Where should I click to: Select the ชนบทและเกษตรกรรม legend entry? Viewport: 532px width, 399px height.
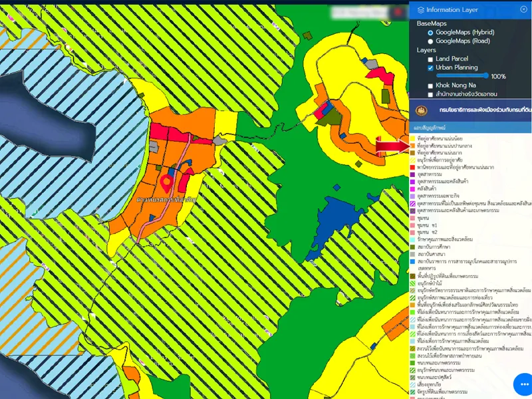[439, 364]
